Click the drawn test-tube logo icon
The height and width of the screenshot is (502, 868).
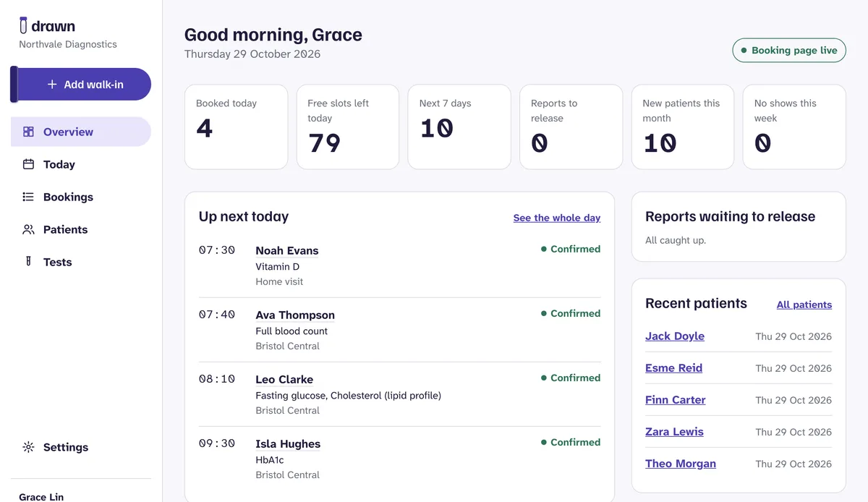pyautogui.click(x=24, y=26)
